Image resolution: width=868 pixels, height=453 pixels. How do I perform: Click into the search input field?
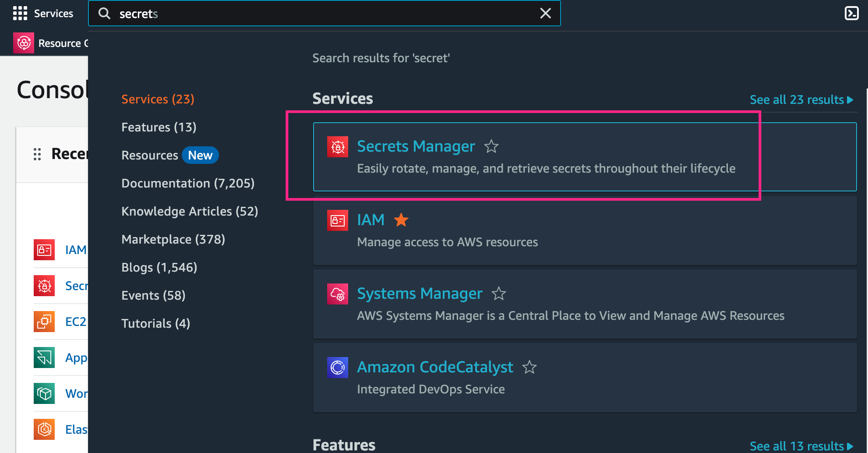pos(324,14)
